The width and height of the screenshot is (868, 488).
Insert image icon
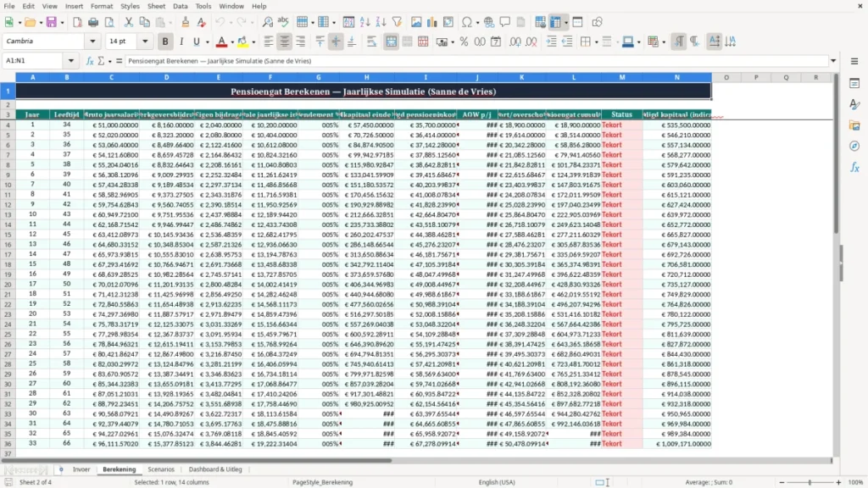[x=416, y=22]
